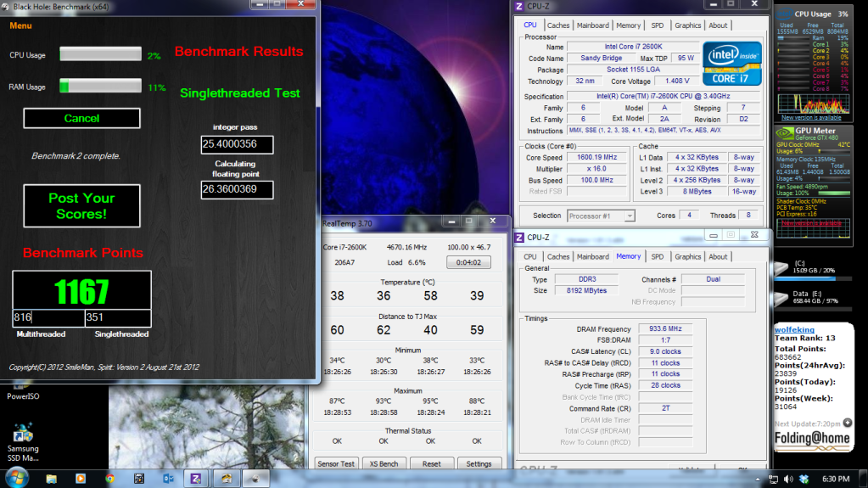The height and width of the screenshot is (488, 868).
Task: Open the Data (E:) drive gadget icon
Action: (781, 299)
